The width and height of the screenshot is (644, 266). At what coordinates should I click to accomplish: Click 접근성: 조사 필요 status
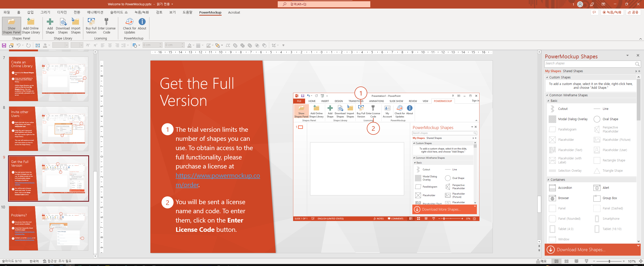point(57,261)
